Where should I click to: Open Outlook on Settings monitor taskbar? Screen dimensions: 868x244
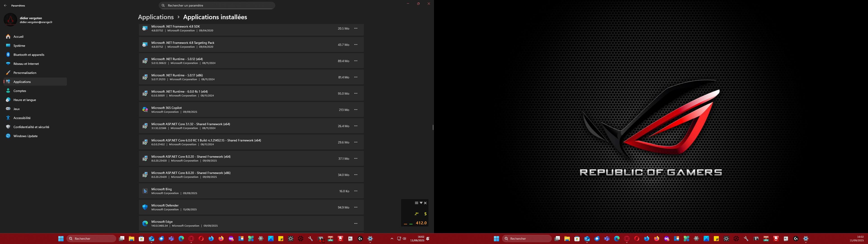152,239
